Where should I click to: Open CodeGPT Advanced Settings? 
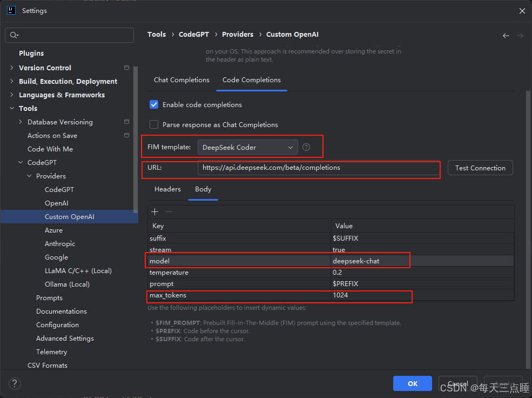tap(65, 339)
